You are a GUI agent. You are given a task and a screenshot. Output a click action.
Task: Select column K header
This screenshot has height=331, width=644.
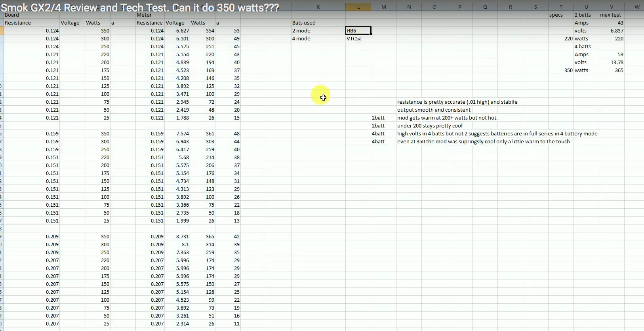(x=318, y=7)
